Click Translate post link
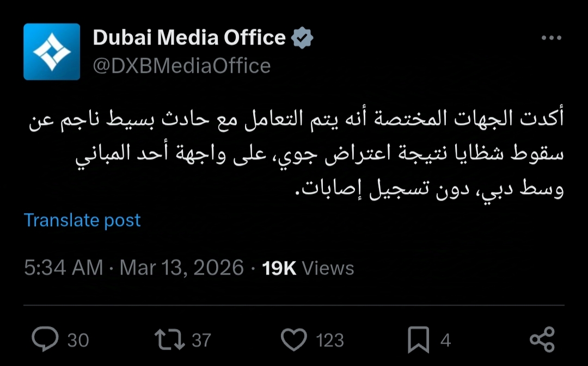The width and height of the screenshot is (588, 366). (82, 220)
